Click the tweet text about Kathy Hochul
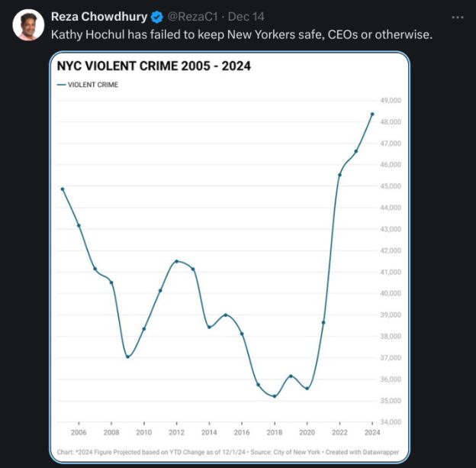476x468 pixels. (x=236, y=34)
